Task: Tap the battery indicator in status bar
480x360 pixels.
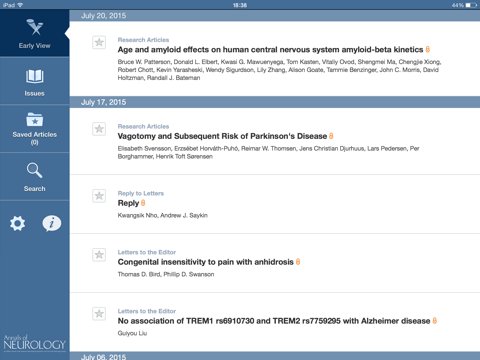Action: point(471,5)
